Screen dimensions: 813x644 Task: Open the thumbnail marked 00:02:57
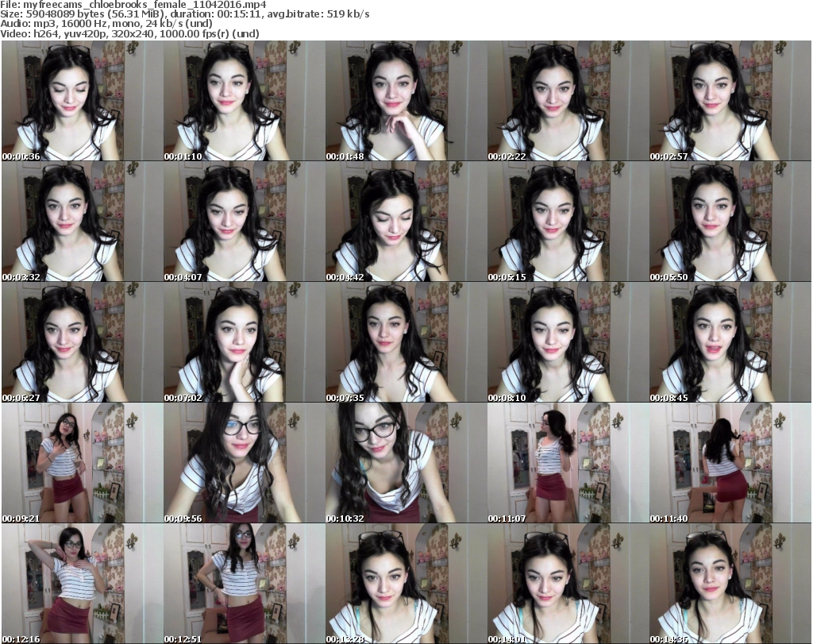[x=730, y=102]
